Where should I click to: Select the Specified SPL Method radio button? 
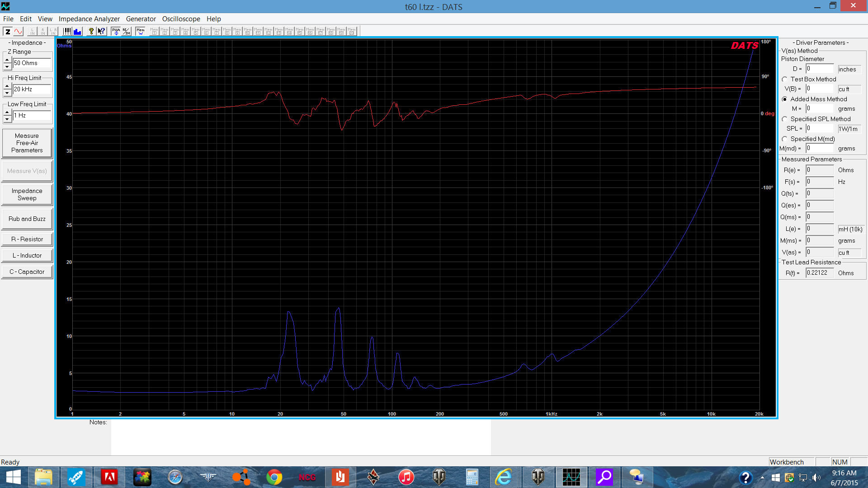(785, 119)
